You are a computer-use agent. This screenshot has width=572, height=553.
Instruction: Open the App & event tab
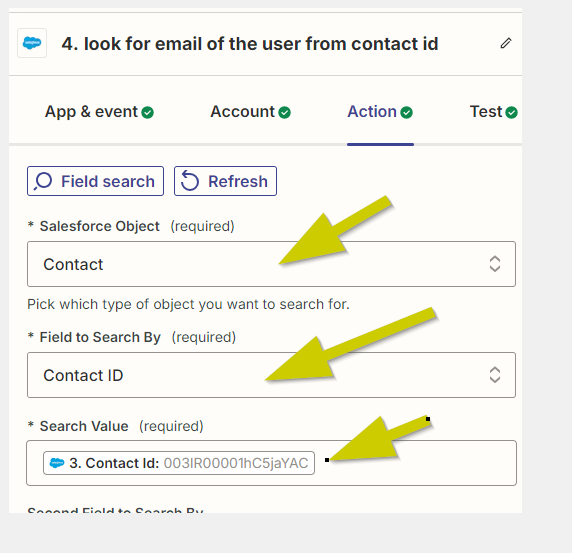(x=99, y=112)
